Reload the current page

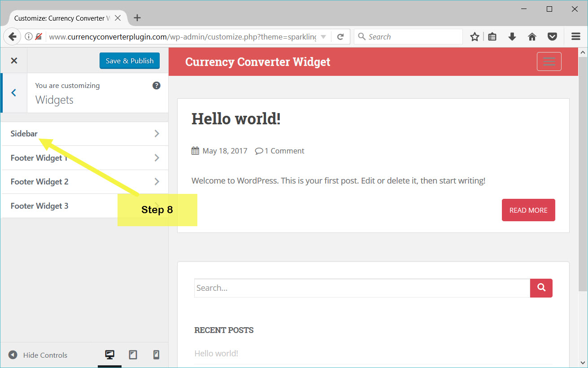(x=341, y=36)
